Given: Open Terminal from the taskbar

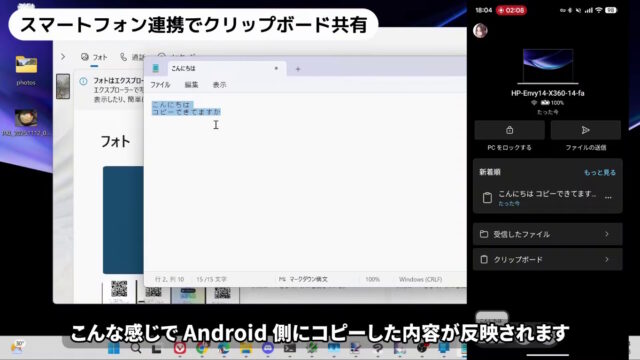Looking at the screenshot, I should (290, 348).
